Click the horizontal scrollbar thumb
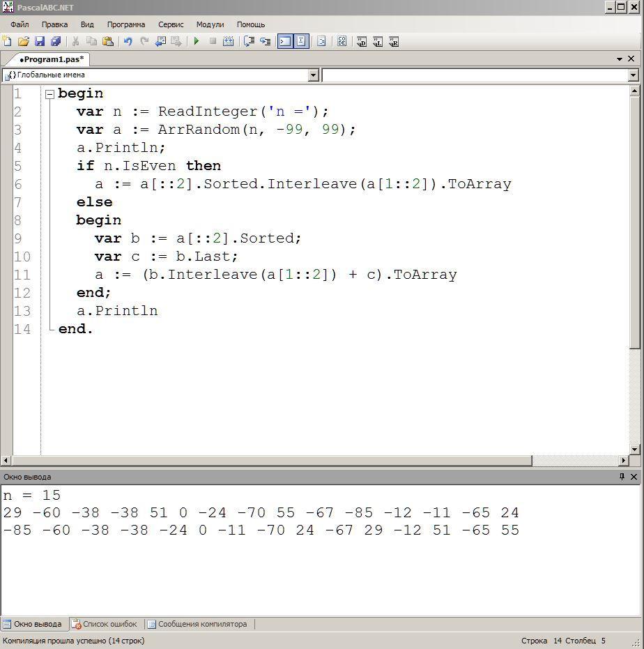The width and height of the screenshot is (644, 649). coord(272,460)
